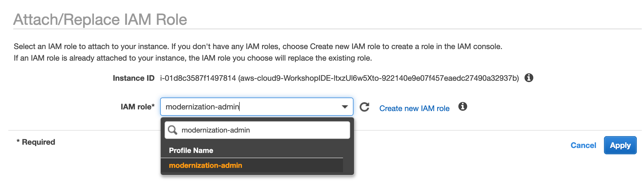Image resolution: width=644 pixels, height=194 pixels.
Task: Click the Instance ID label
Action: click(x=134, y=78)
